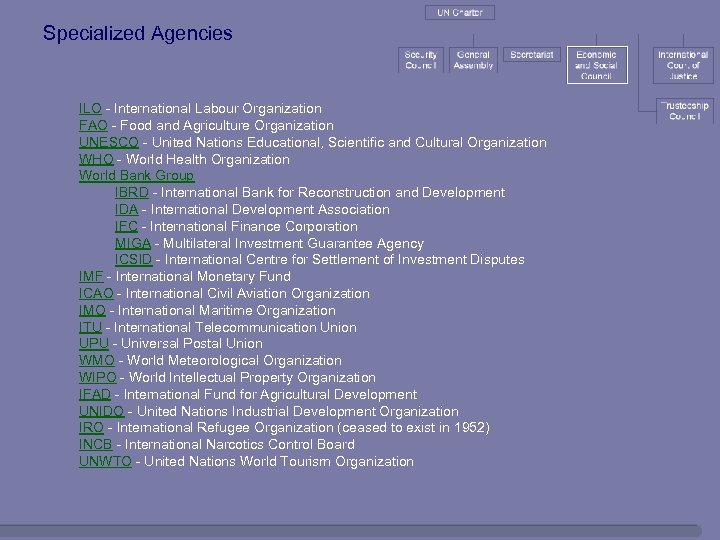Click 'International Monetary Fund' text
The height and width of the screenshot is (540, 720).
pos(203,276)
